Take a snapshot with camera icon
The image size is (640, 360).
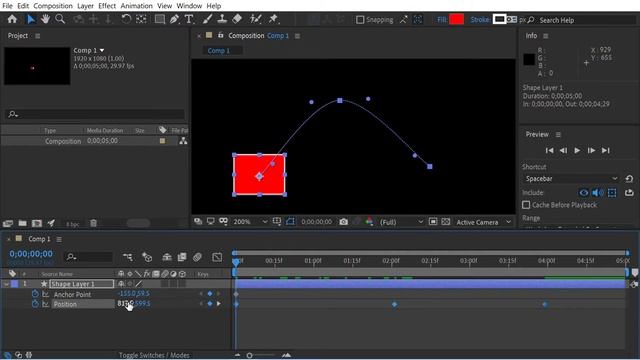click(344, 222)
